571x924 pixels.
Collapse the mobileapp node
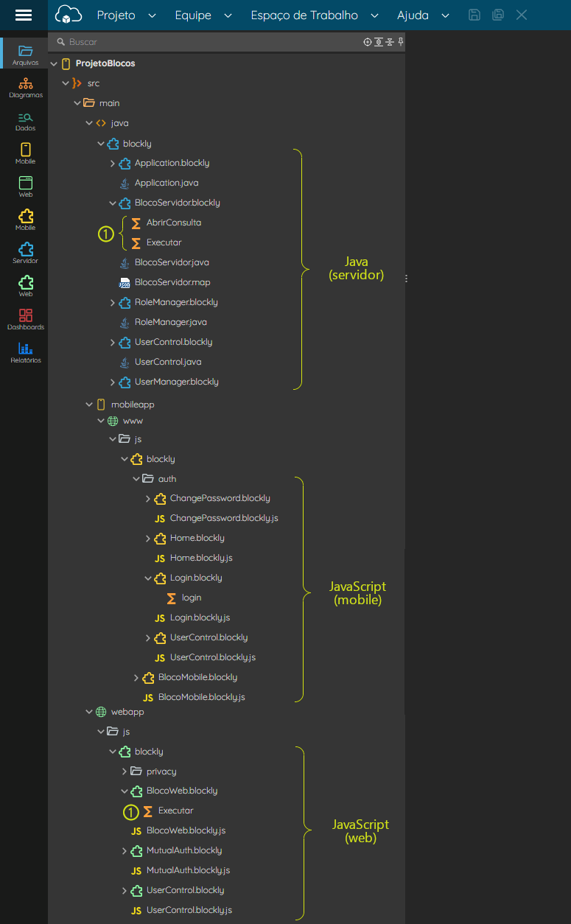[x=89, y=405]
